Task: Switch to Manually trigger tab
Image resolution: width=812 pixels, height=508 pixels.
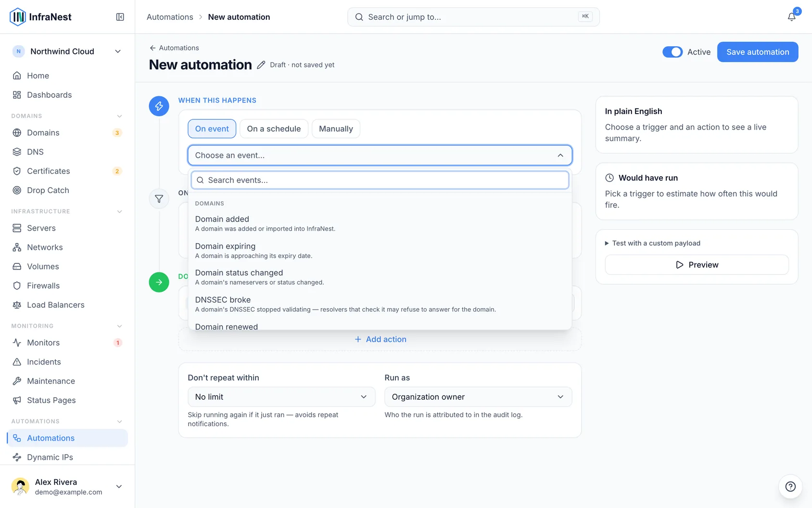Action: [336, 129]
